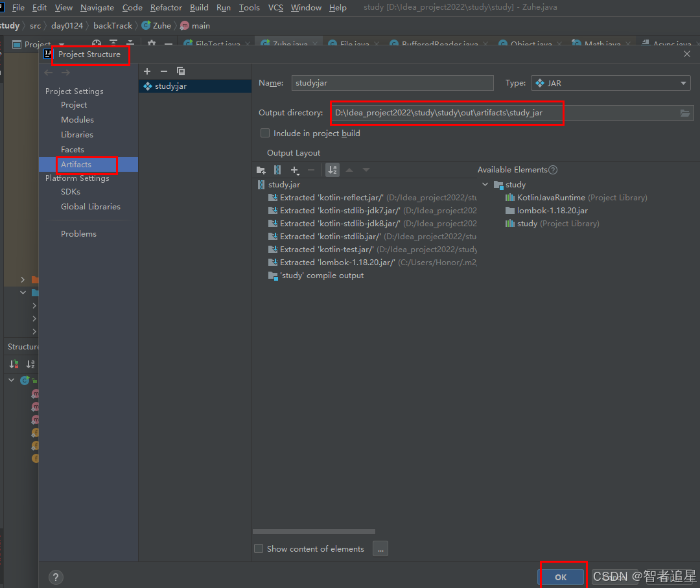This screenshot has width=700, height=588.
Task: Open the VCS menu
Action: pyautogui.click(x=275, y=8)
